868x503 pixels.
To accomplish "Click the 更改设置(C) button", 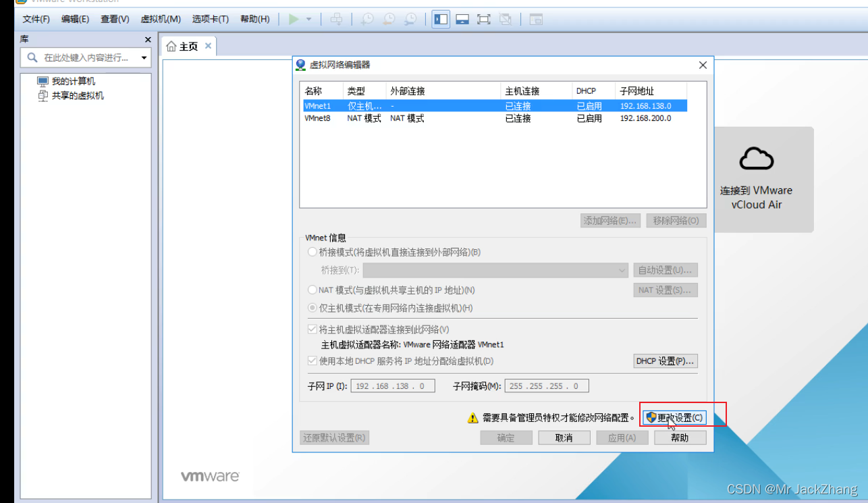I will tap(675, 418).
